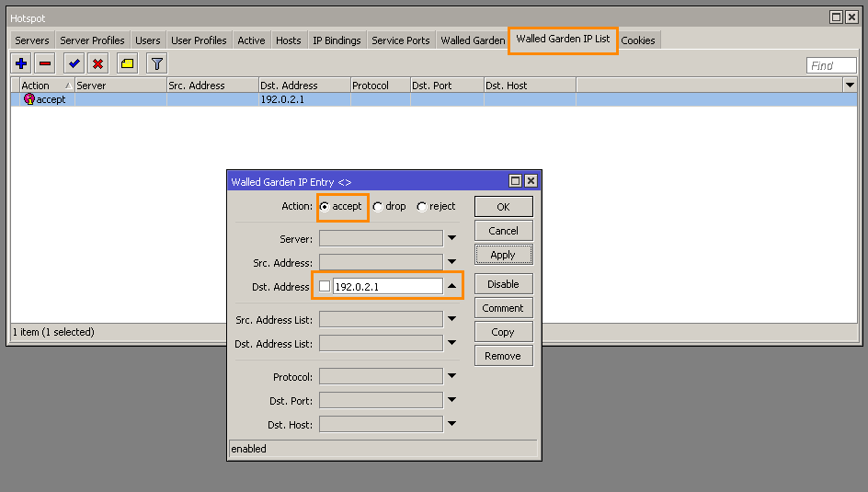The height and width of the screenshot is (492, 868).
Task: Click the funnel Filter icon
Action: point(157,63)
